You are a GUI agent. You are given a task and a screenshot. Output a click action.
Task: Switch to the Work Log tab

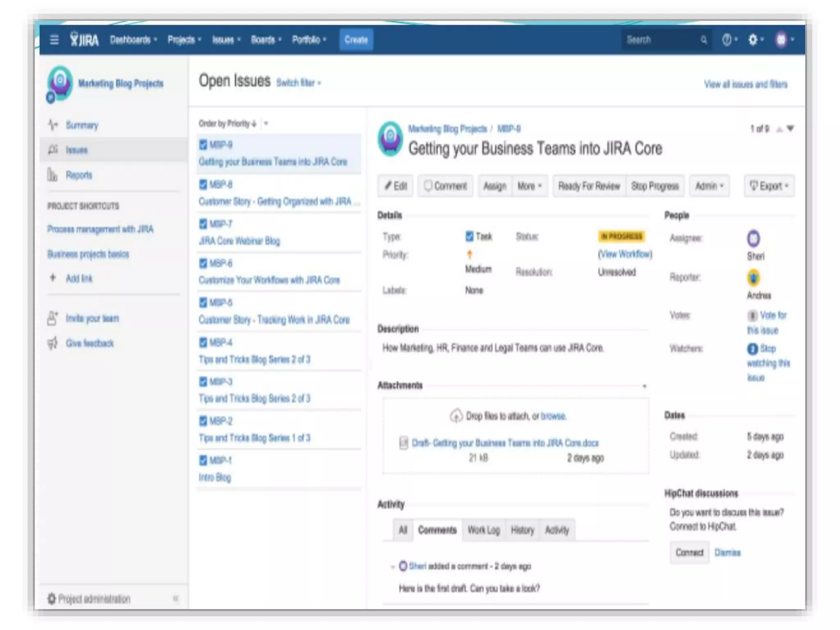(x=484, y=530)
